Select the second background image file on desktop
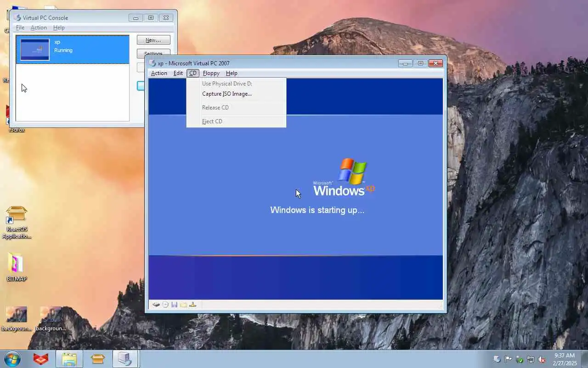This screenshot has width=588, height=368. [x=51, y=319]
